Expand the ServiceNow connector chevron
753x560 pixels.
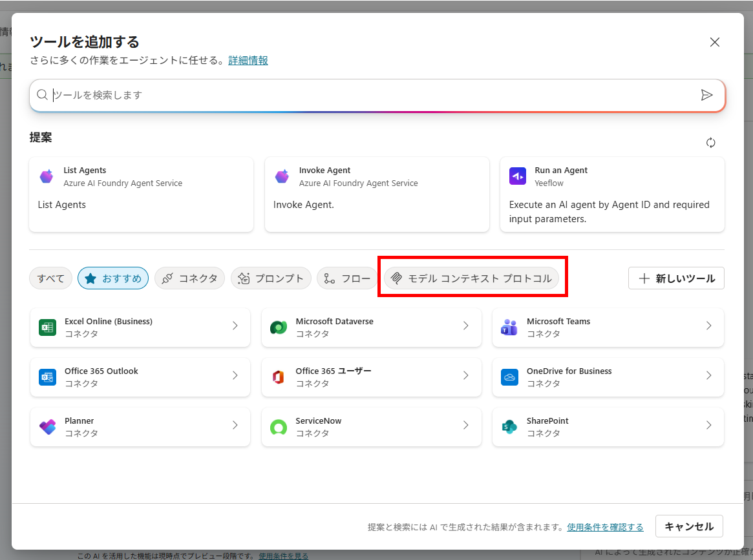[x=465, y=425]
